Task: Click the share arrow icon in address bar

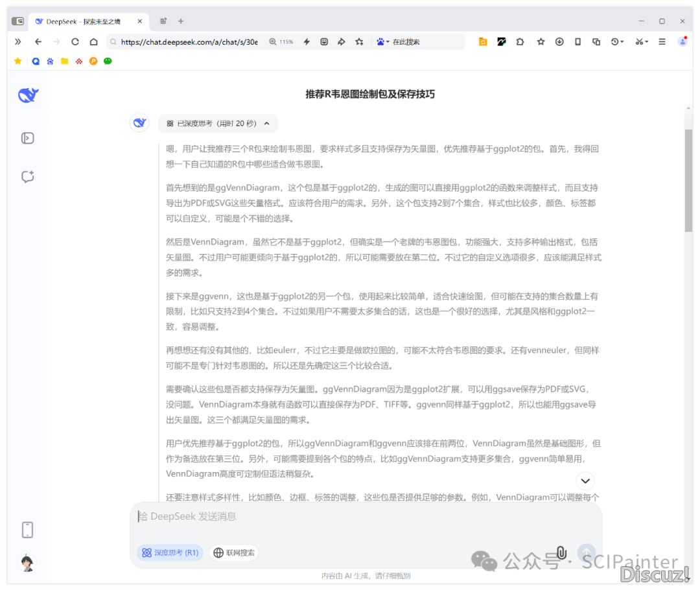Action: tap(342, 42)
